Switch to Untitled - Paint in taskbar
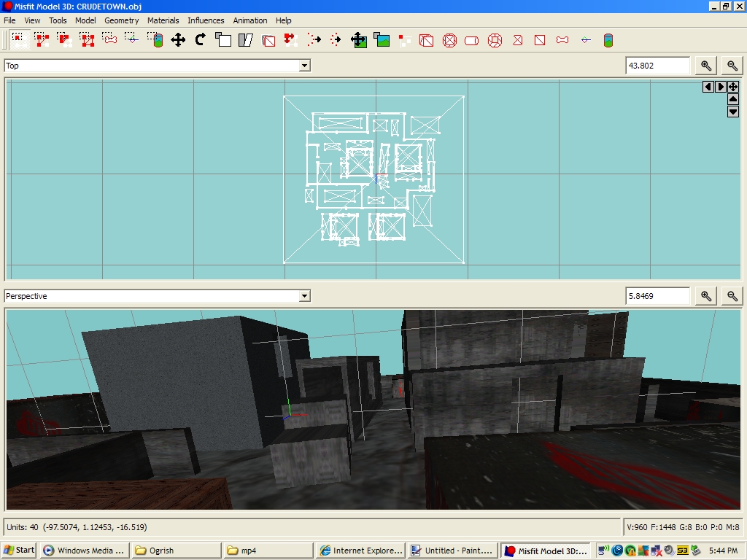This screenshot has height=560, width=747. point(451,551)
